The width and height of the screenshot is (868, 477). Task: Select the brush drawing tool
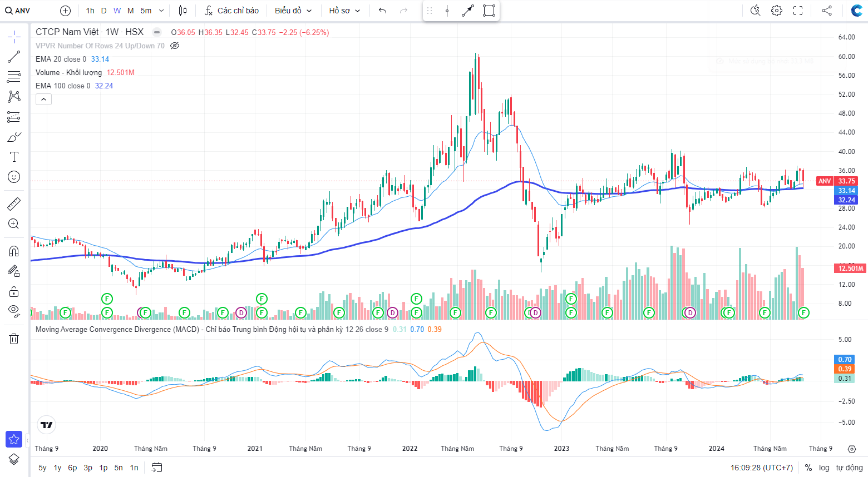tap(14, 137)
